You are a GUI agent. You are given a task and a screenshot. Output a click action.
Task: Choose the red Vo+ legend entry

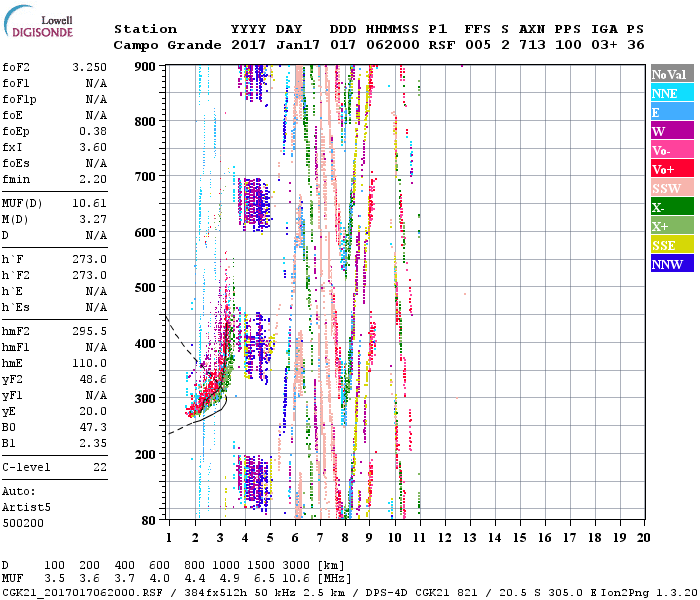(671, 169)
